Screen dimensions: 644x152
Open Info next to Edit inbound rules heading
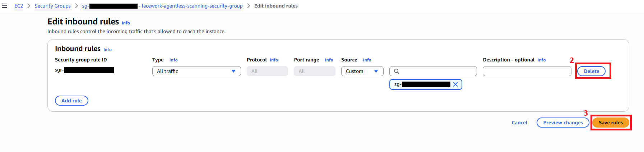point(126,23)
